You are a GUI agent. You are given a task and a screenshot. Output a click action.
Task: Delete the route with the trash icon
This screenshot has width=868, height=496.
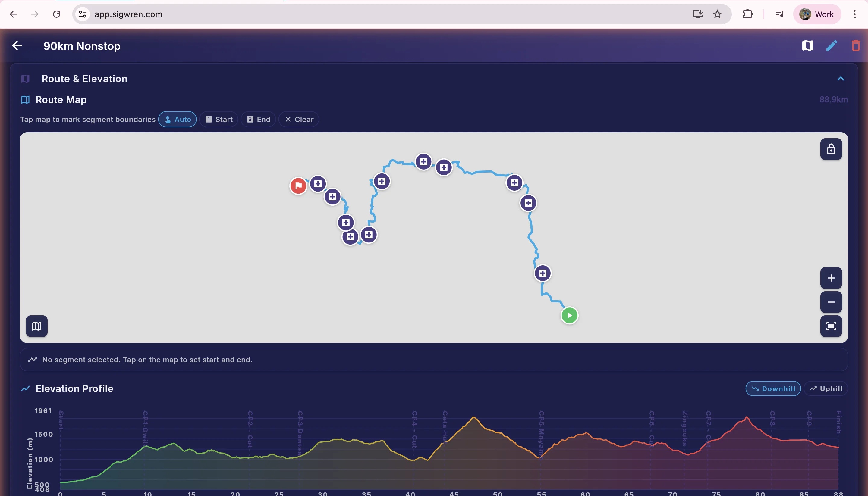(x=855, y=45)
